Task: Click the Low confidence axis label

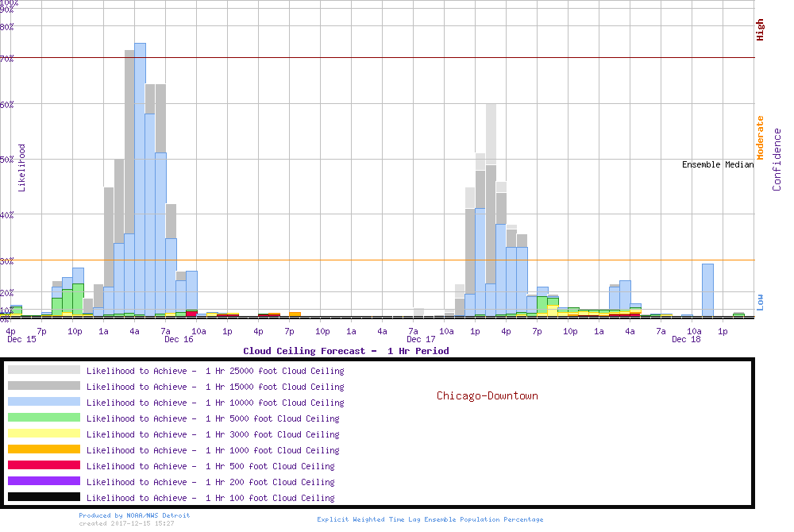Action: click(760, 301)
